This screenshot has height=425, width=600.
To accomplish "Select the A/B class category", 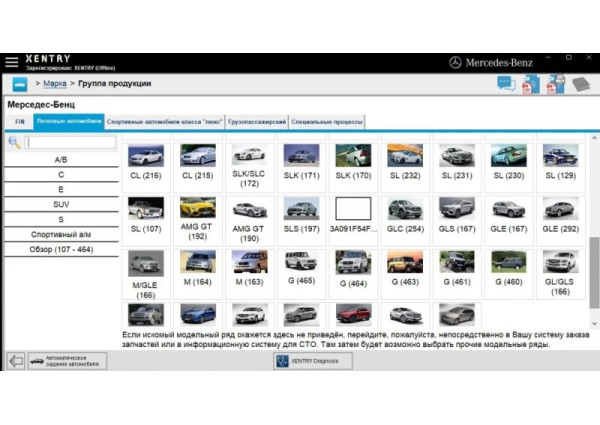I will point(61,159).
